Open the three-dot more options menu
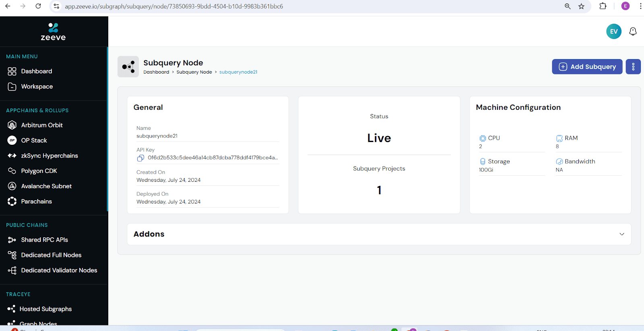Screen dimensions: 644x331 pos(633,67)
